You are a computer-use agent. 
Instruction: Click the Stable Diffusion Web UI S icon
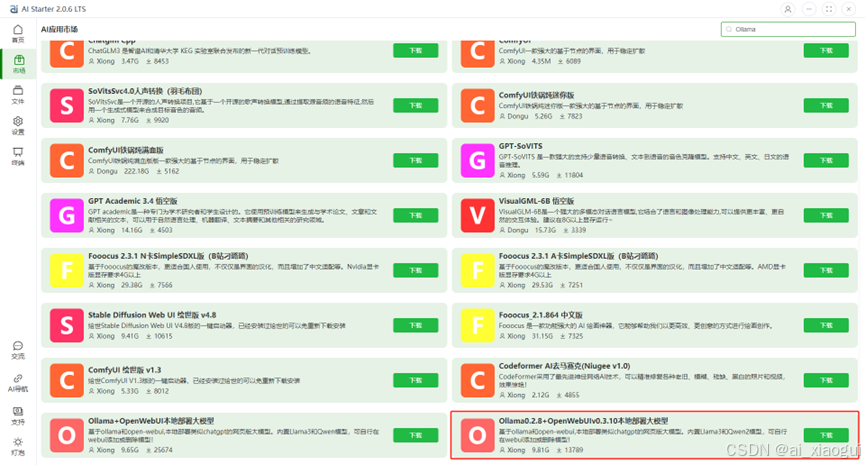[x=67, y=325]
